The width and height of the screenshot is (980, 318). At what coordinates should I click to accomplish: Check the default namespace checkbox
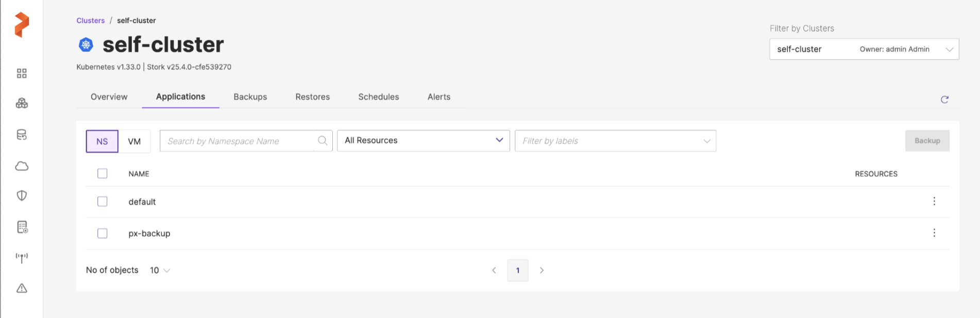point(103,202)
